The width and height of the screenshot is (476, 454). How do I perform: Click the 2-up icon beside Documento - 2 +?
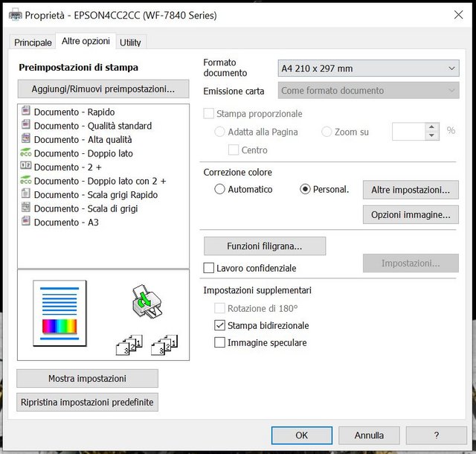(26, 165)
